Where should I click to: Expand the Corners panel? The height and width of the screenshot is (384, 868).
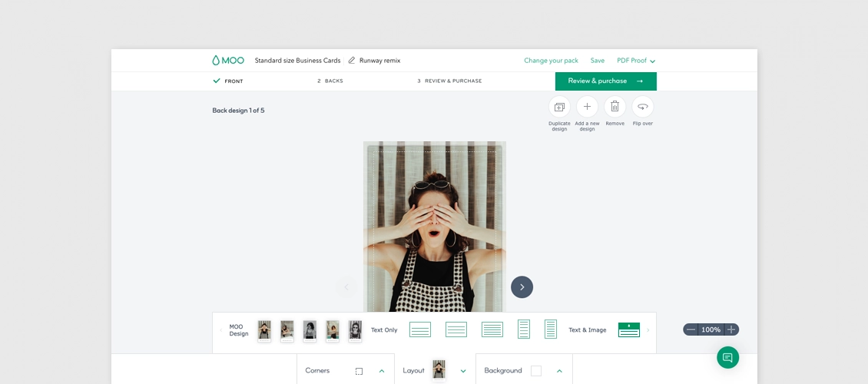382,371
